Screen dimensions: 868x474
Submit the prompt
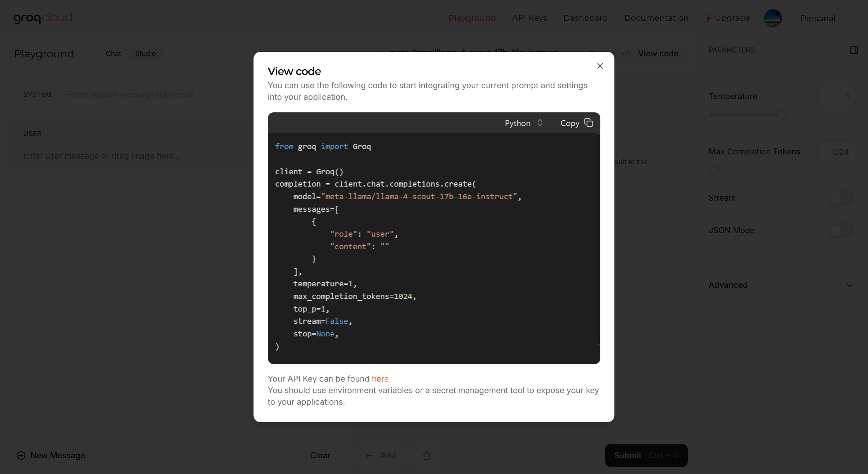(646, 455)
